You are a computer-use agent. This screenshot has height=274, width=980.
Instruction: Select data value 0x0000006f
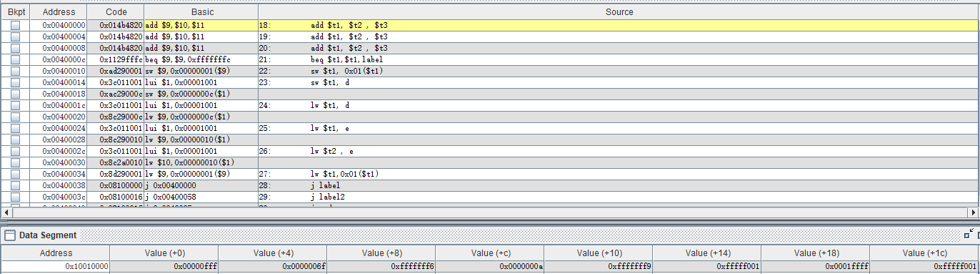pos(273,266)
